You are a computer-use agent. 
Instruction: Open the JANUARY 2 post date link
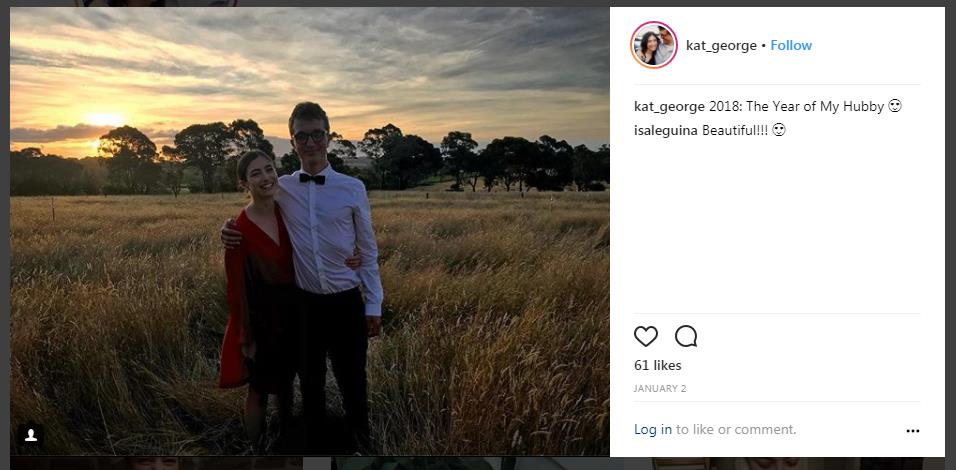click(x=660, y=388)
